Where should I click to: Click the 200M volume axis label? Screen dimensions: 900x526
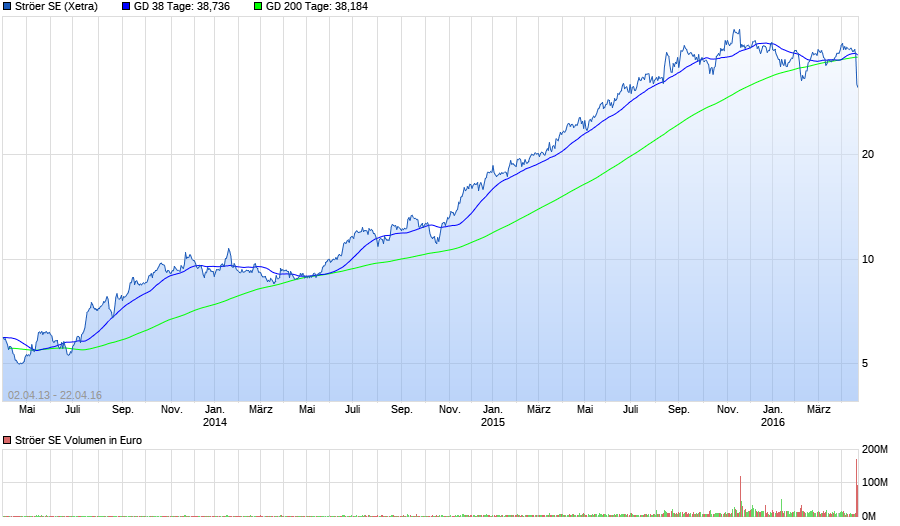(x=874, y=449)
